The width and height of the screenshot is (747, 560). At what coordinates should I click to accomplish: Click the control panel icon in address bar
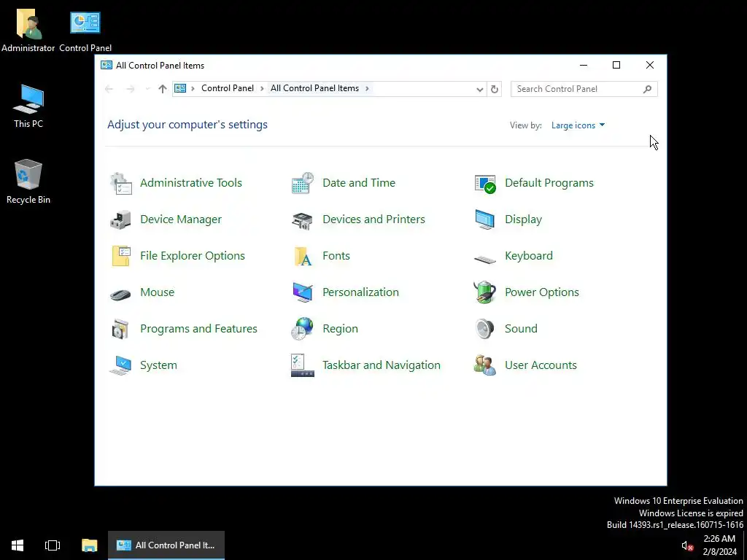(x=180, y=88)
